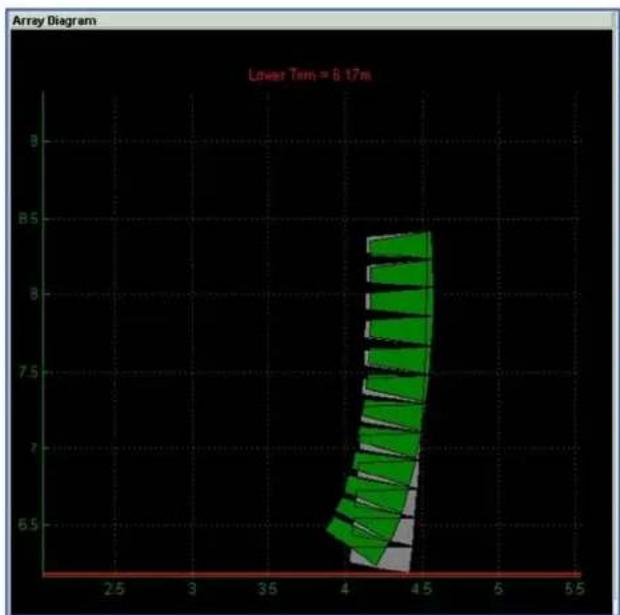Click the horizontal axis label 5.5
Image resolution: width=620 pixels, height=615 pixels.
click(574, 589)
